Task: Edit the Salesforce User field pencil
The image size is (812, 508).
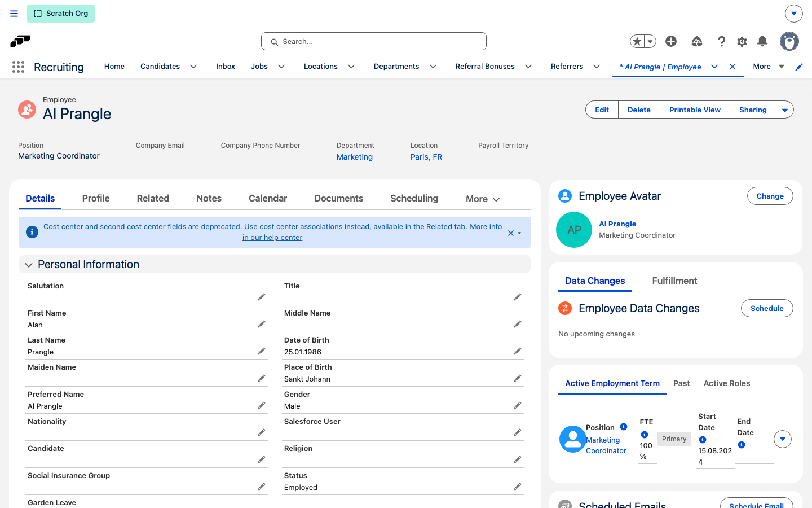Action: (x=518, y=432)
